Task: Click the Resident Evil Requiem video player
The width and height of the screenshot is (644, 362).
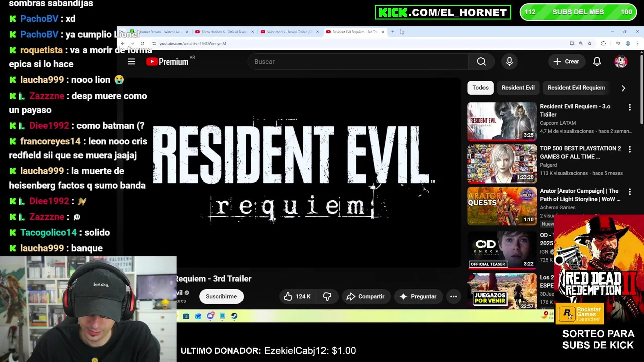Action: 292,173
